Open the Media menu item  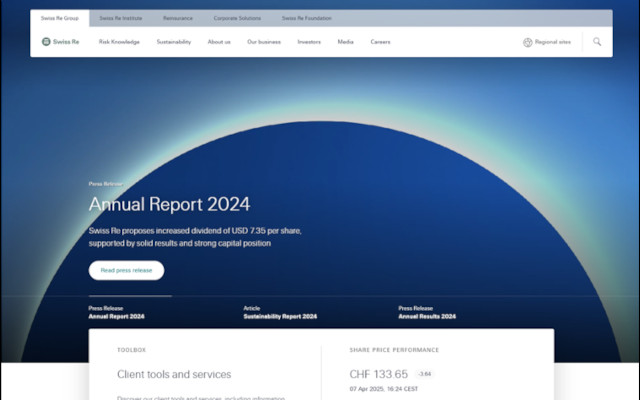[345, 42]
